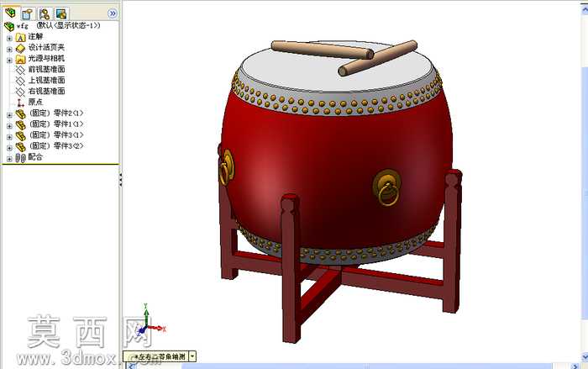Screen dimensions: 588x369
Task: Click the (默认<显示状态-1>) configuration text
Action: (x=69, y=25)
